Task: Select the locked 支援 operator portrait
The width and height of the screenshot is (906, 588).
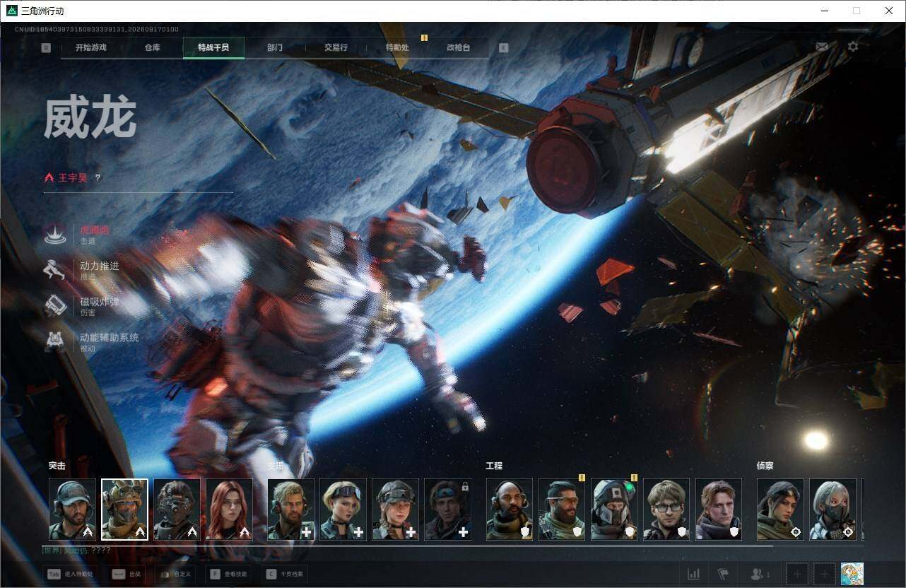Action: click(x=447, y=510)
